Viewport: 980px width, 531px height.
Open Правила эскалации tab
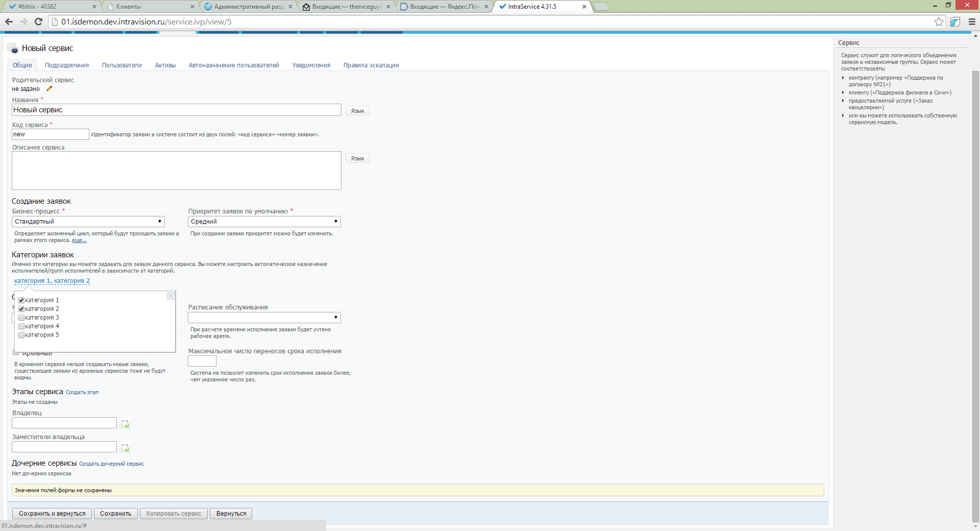(371, 65)
